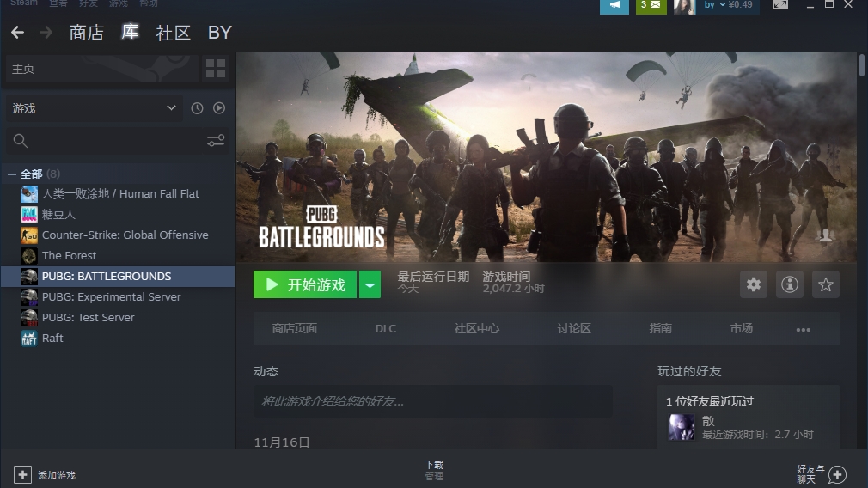Open the 库 library tab
This screenshot has width=868, height=488.
tap(130, 32)
